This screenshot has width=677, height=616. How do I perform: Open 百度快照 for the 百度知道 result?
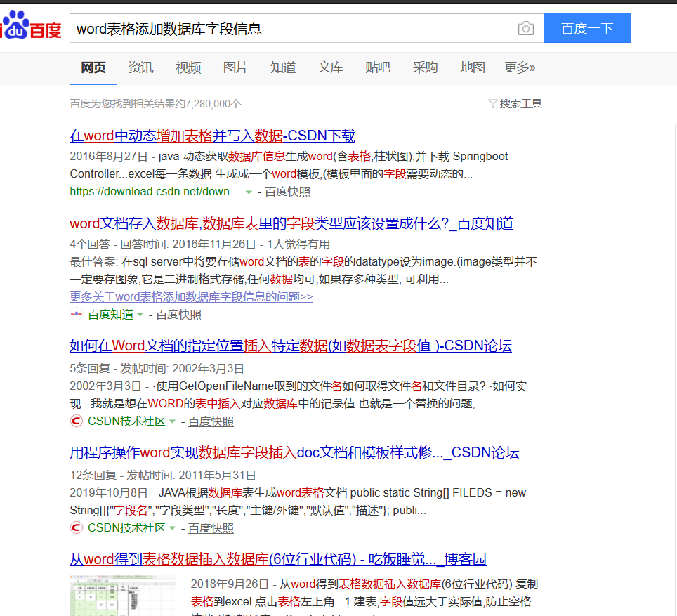click(x=179, y=315)
